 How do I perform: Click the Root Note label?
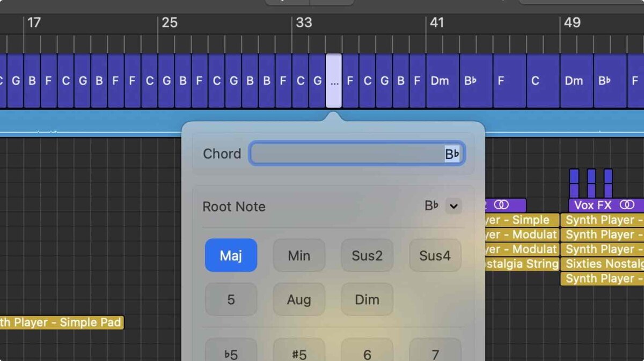click(234, 207)
